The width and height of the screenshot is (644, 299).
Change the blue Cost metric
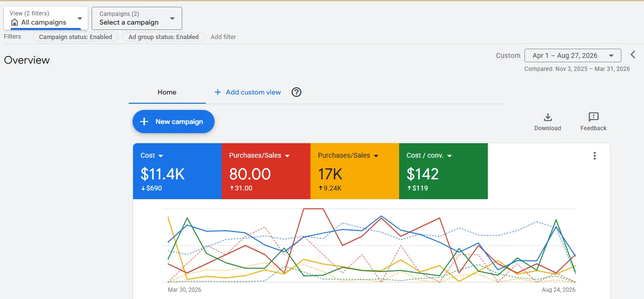[152, 155]
